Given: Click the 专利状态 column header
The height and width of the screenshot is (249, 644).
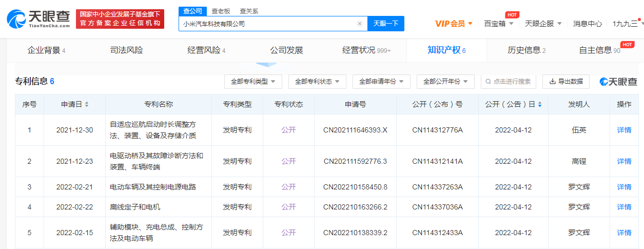Looking at the screenshot, I should pyautogui.click(x=288, y=104).
